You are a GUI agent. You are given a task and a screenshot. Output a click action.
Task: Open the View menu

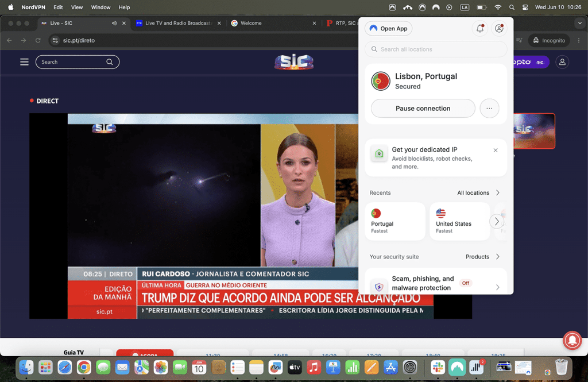coord(77,7)
